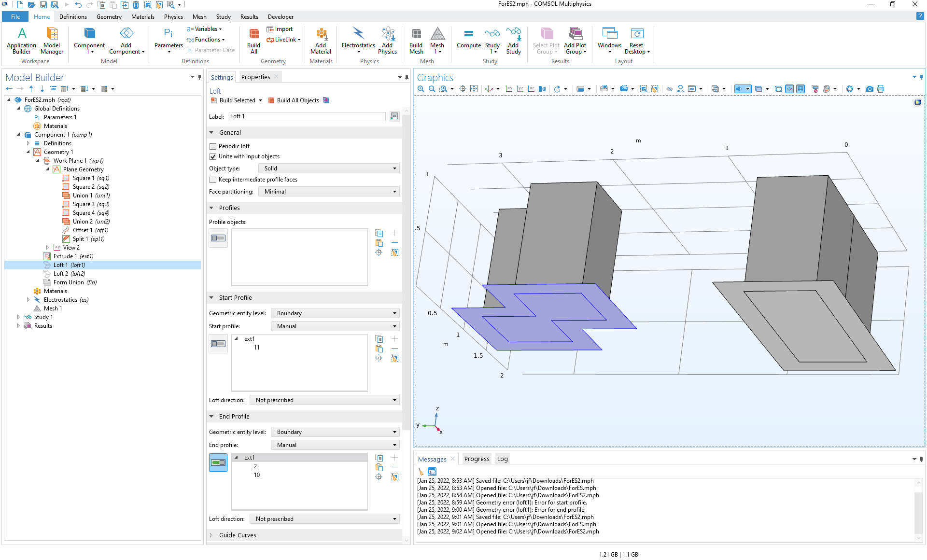Screen dimensions: 927x560
Task: Click zoom in icon in Graphics toolbar
Action: (421, 89)
